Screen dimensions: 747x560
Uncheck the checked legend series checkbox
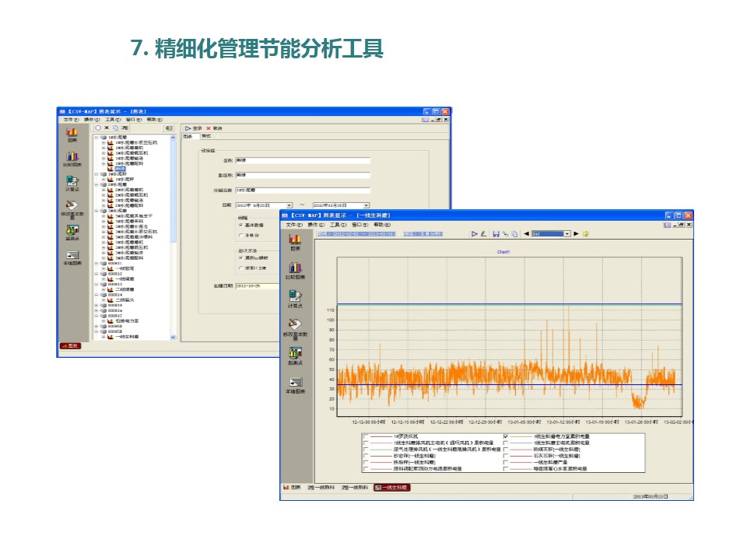click(x=506, y=436)
